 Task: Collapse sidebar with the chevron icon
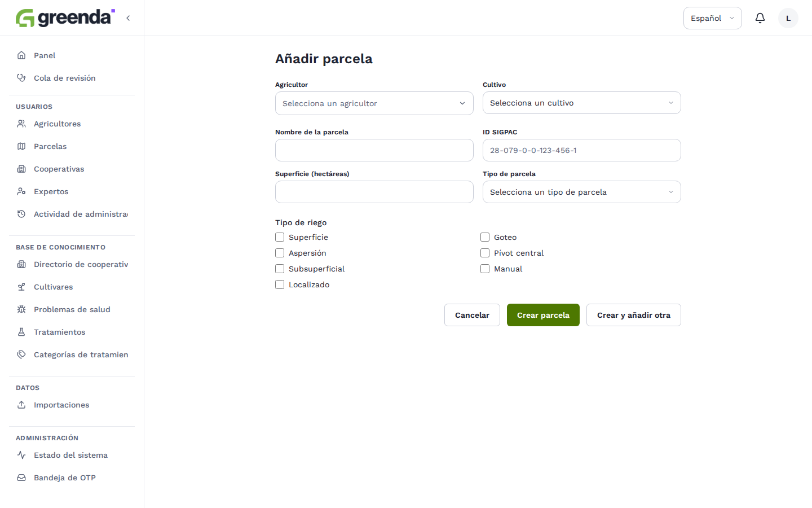tap(128, 18)
